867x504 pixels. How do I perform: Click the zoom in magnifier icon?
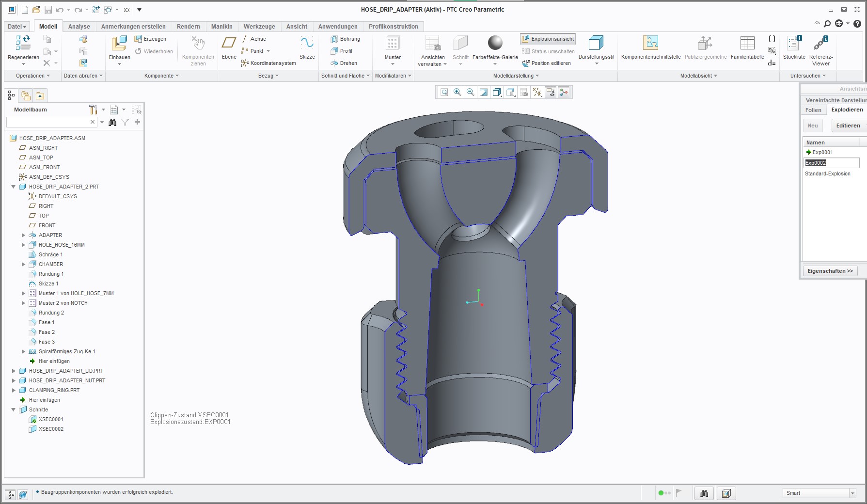[x=457, y=92]
